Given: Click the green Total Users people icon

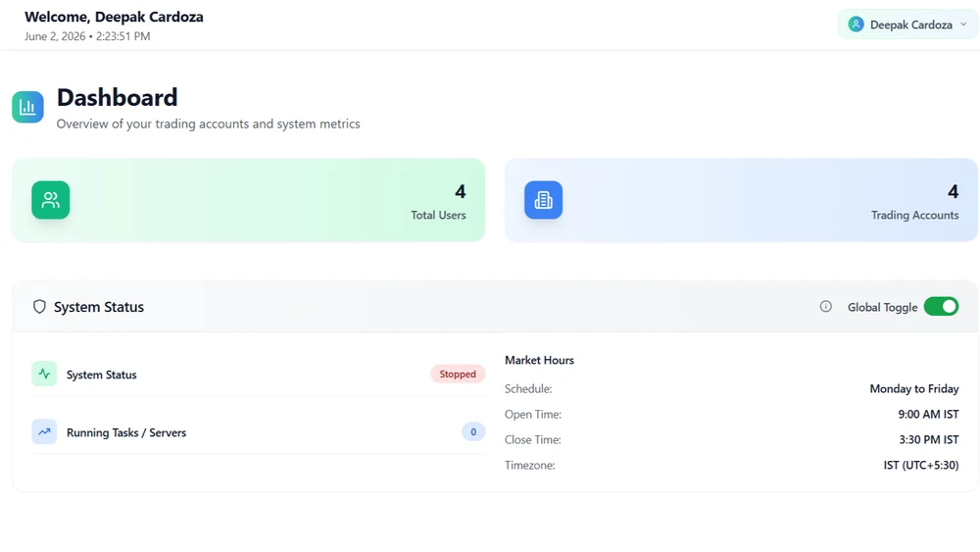Looking at the screenshot, I should tap(51, 200).
